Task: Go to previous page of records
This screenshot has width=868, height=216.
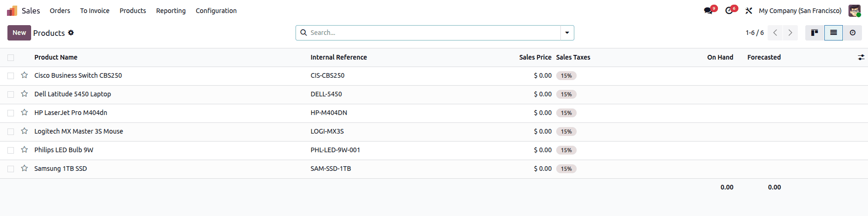Action: 775,33
